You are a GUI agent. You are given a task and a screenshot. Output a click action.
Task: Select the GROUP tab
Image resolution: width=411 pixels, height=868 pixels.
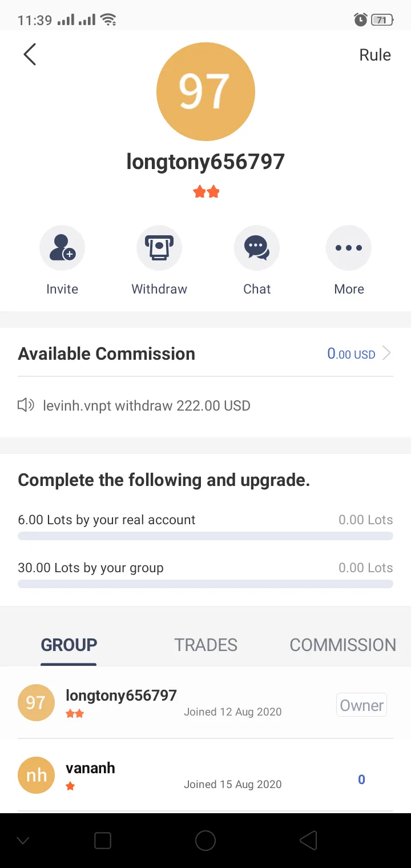(69, 645)
